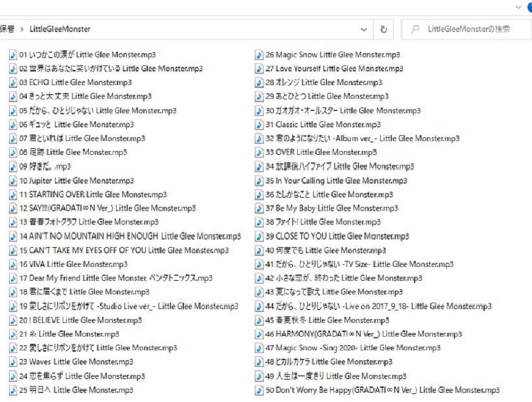Select file '05 だから、ひとりじゃない Little Glee Monster.mp3'

tap(93, 111)
